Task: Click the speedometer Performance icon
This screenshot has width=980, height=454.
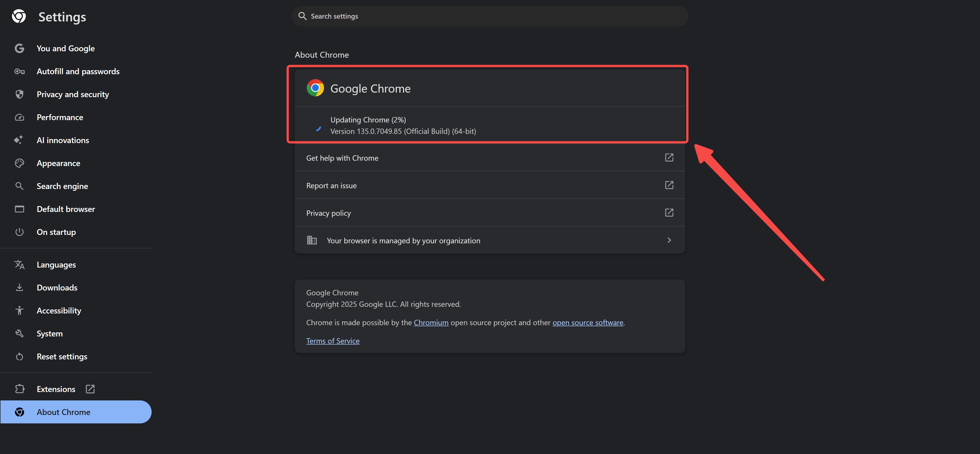Action: coord(19,117)
